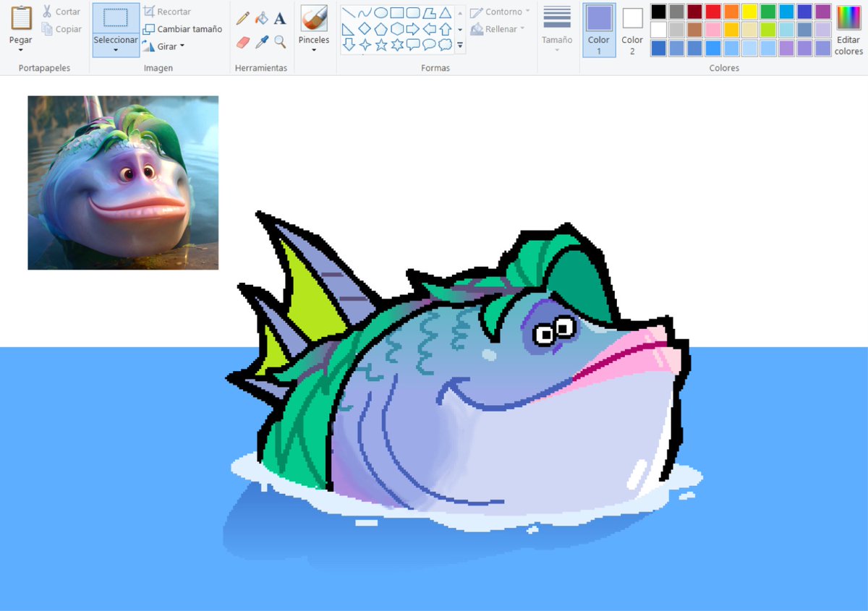Choose the up arrow shape
Viewport: 868px width, 611px height.
(x=446, y=29)
